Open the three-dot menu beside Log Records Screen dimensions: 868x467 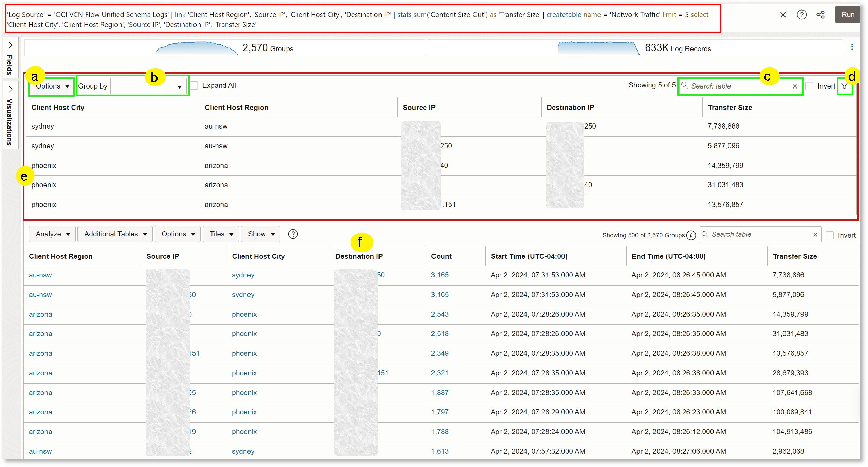(x=852, y=47)
